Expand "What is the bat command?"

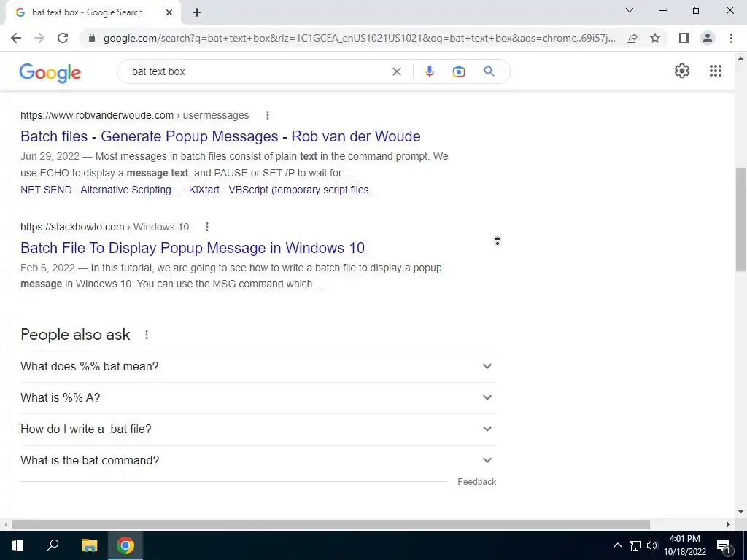point(258,461)
